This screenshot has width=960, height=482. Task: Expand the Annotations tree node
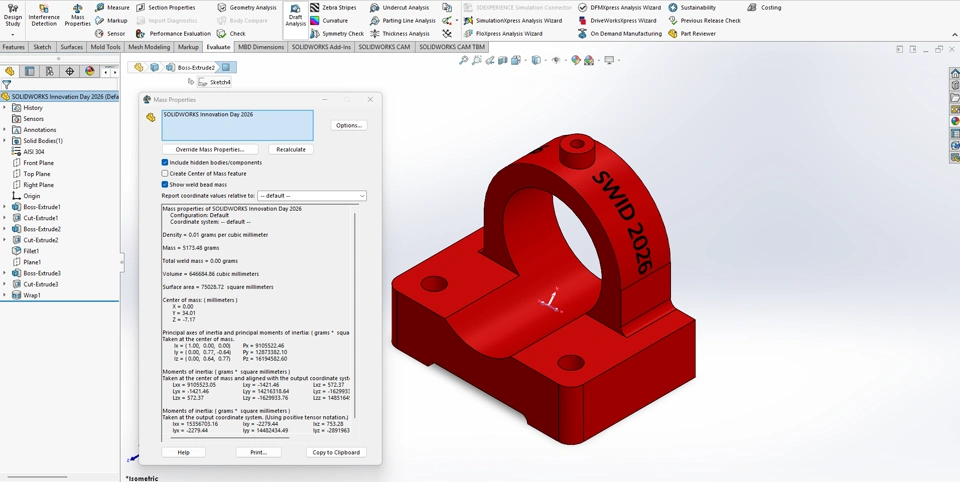[4, 129]
